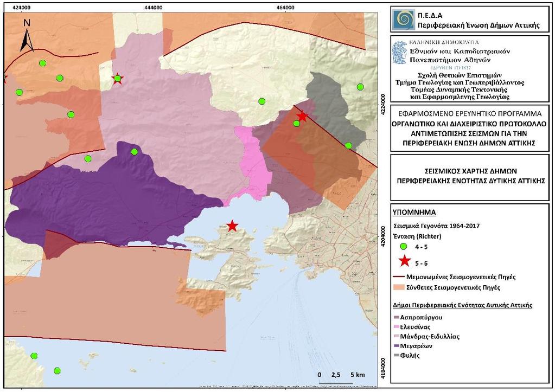The image size is (555, 392).
Task: Click the Τμήμα Γεωλογίας και Γεωπεριβάλλοντος line
Action: pos(460,82)
